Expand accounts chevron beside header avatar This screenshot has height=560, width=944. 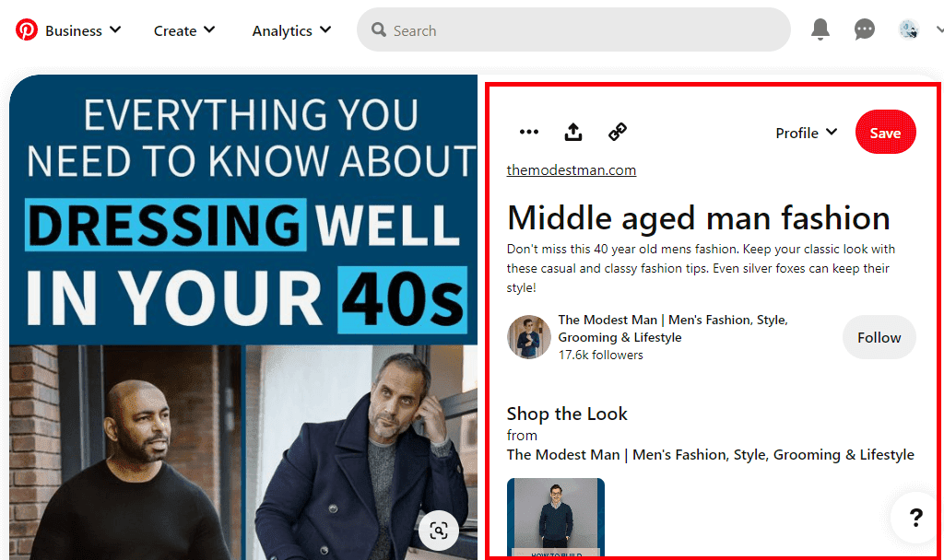(938, 30)
